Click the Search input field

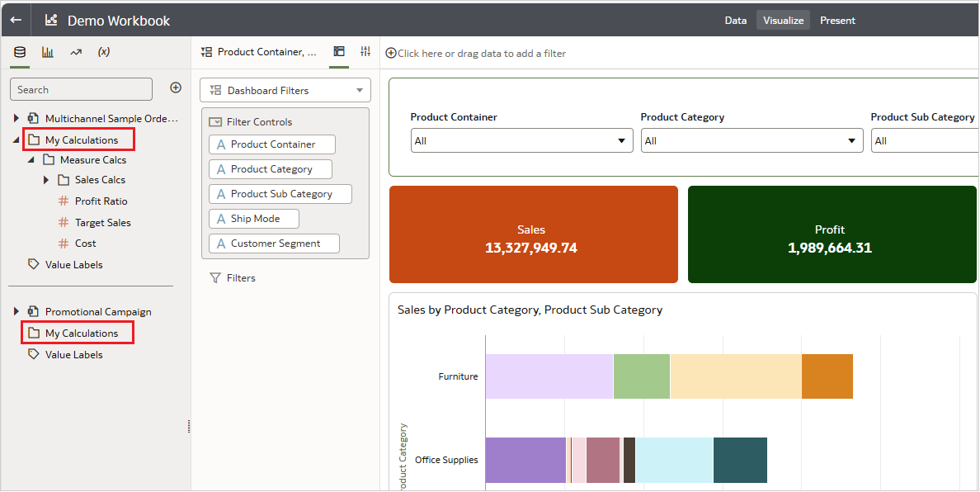80,88
